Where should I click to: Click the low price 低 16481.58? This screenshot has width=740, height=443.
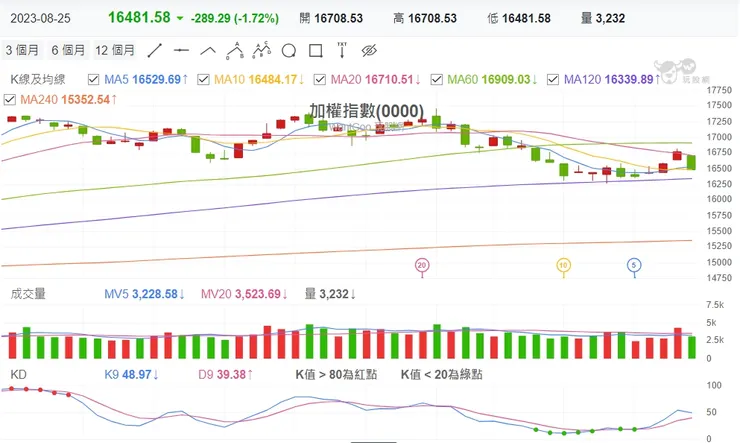point(519,18)
